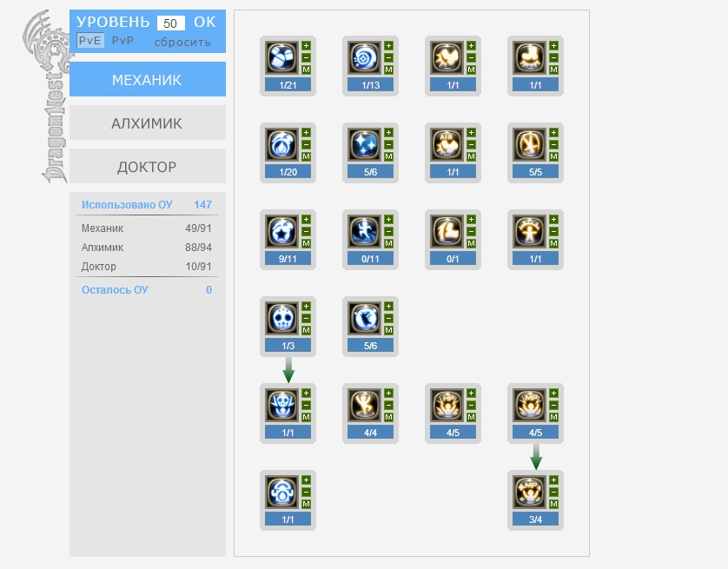Select the dancing figure skill showing 4/4

coord(365,405)
